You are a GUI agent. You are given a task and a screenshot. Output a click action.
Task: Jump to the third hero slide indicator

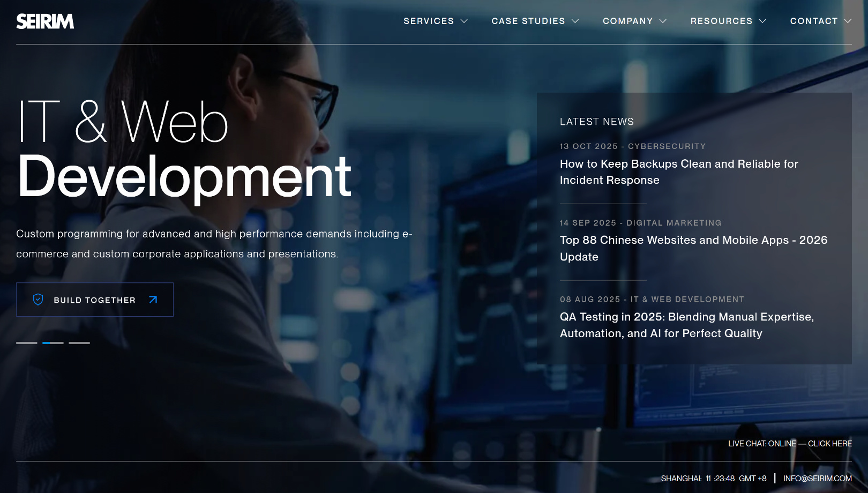[x=79, y=342]
